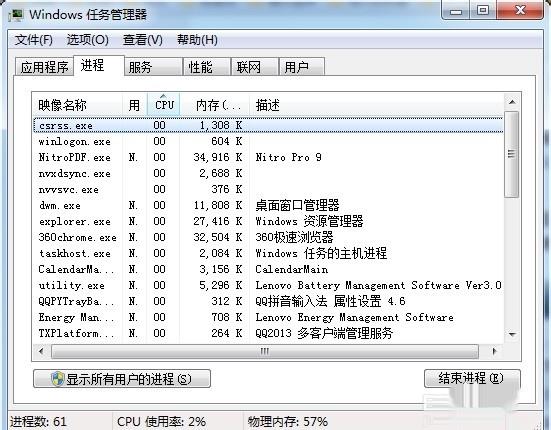Select the nvvsvc.exe process

tap(268, 190)
